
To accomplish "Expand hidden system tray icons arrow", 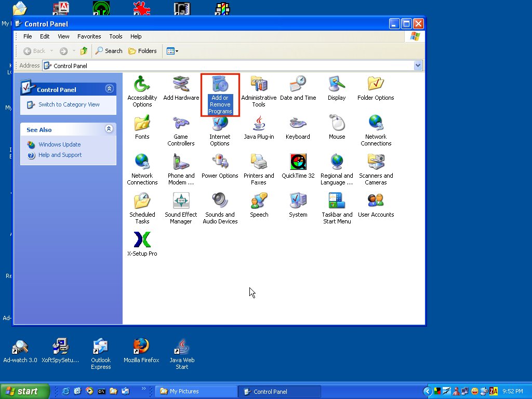I will click(428, 392).
